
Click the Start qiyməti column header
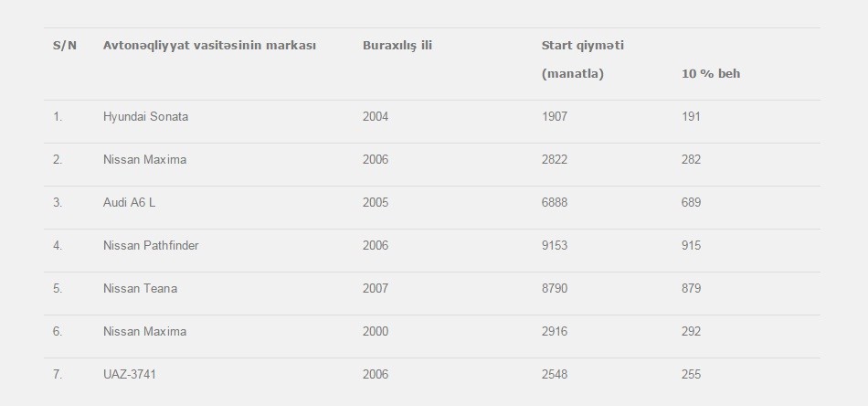[582, 46]
